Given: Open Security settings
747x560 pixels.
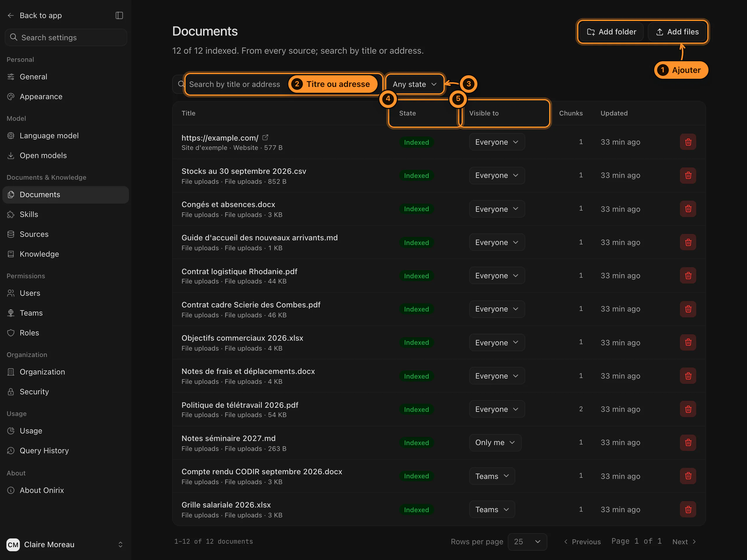Looking at the screenshot, I should pos(66,391).
